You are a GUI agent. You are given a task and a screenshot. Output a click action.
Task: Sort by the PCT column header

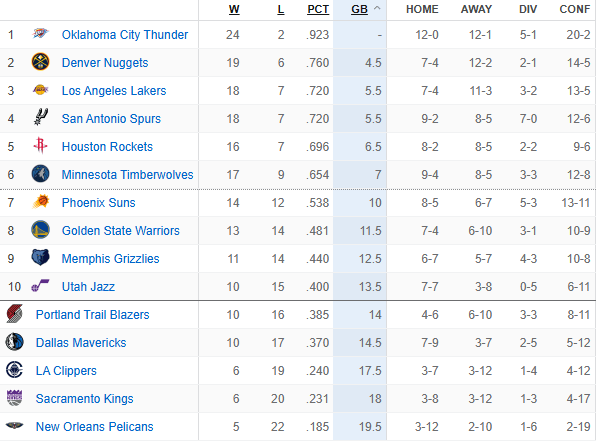[318, 9]
